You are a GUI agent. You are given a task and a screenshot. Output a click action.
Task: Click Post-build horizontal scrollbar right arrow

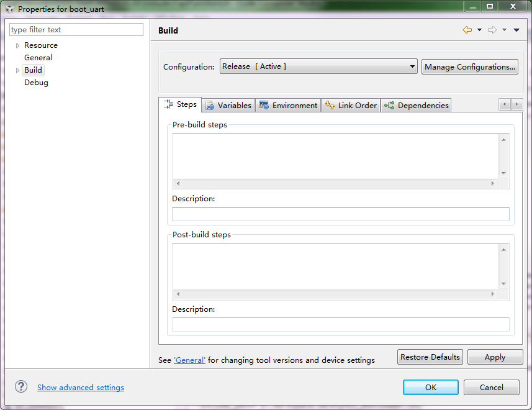point(493,294)
